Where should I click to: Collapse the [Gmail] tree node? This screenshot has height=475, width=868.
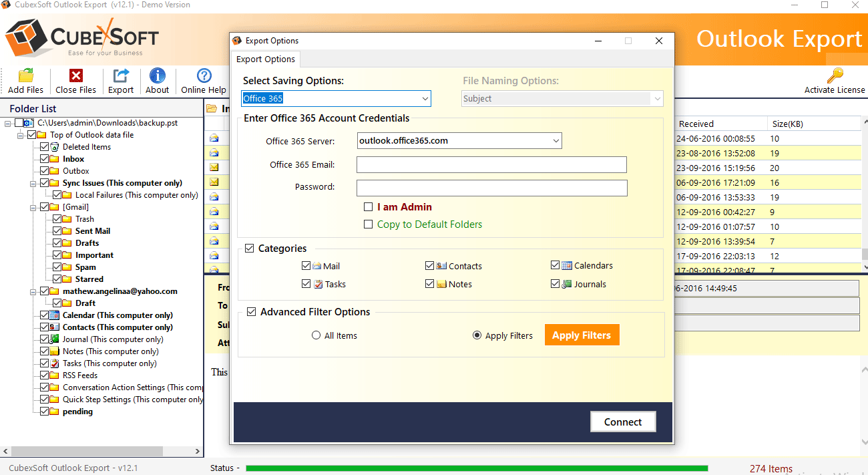point(34,207)
